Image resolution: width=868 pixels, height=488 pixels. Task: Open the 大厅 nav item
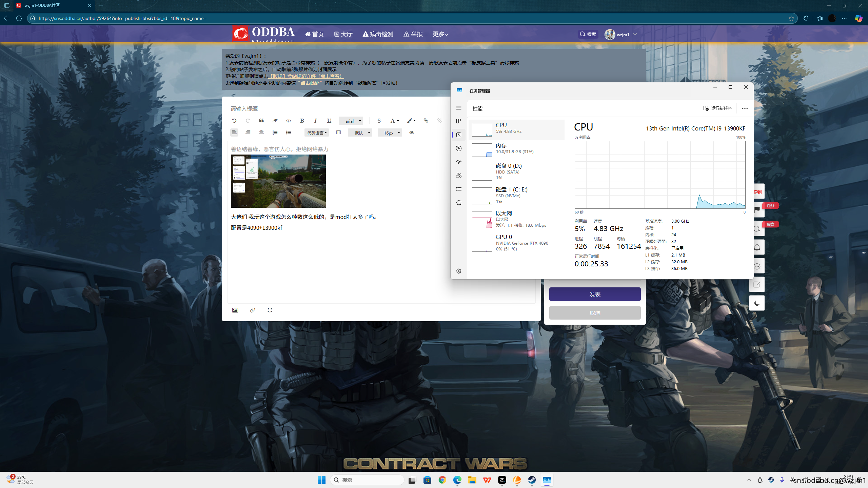point(343,34)
